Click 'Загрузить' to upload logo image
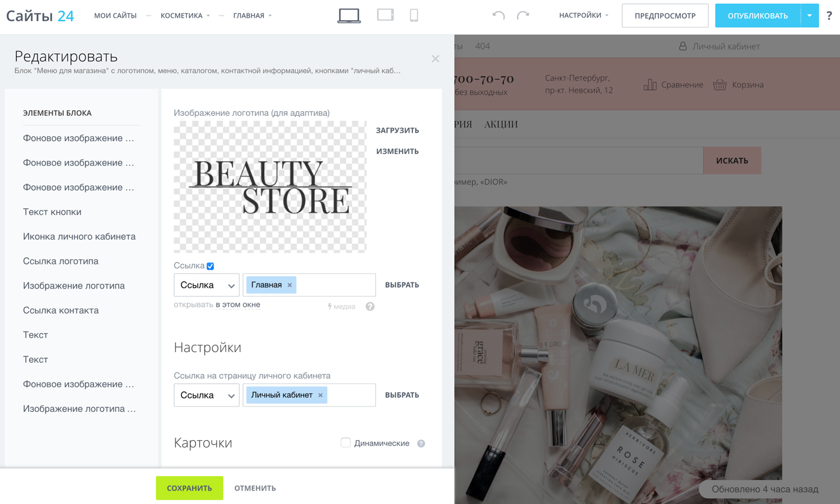 pos(397,130)
